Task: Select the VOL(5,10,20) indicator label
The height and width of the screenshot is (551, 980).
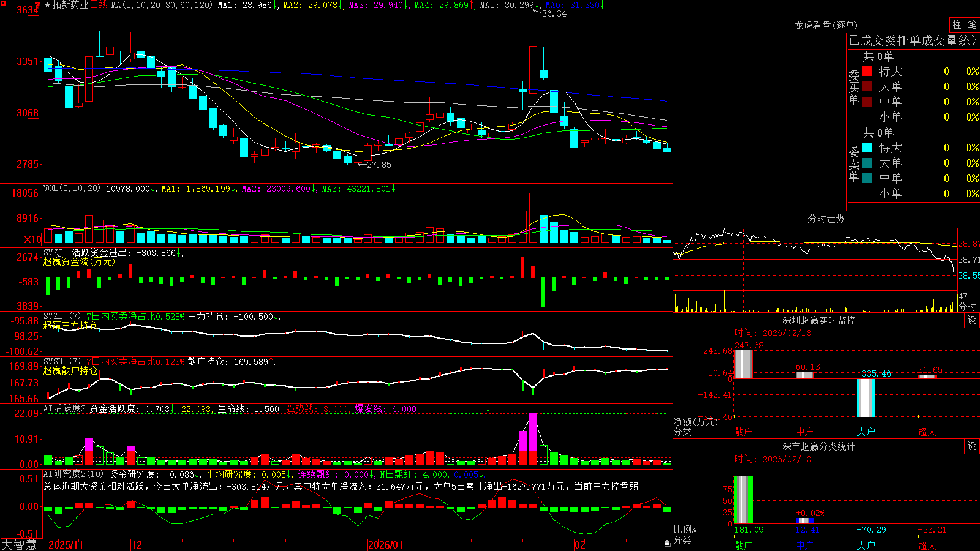Action: coord(72,189)
